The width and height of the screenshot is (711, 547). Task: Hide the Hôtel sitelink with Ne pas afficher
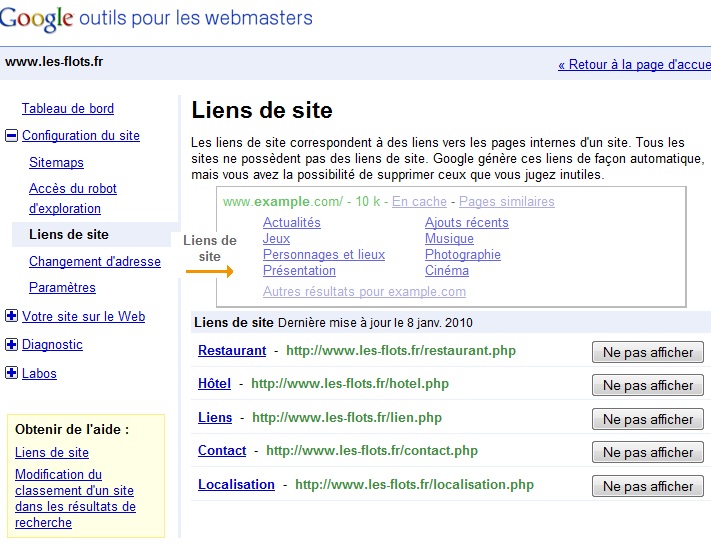tap(648, 386)
